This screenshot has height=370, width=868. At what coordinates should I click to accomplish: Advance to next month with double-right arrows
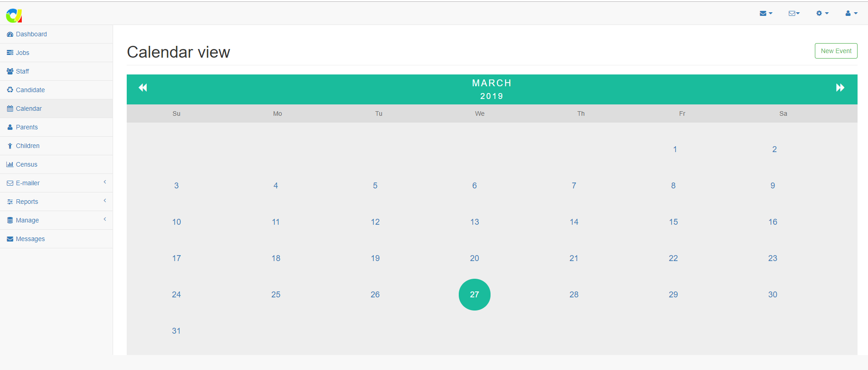(x=840, y=88)
